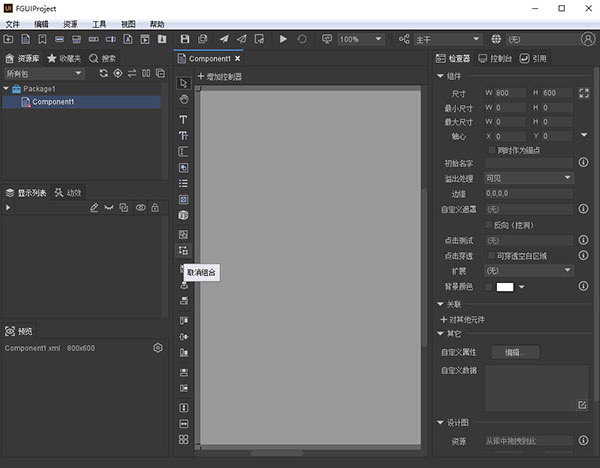Click the locate target icon in library toolbar
600x468 pixels.
(118, 73)
